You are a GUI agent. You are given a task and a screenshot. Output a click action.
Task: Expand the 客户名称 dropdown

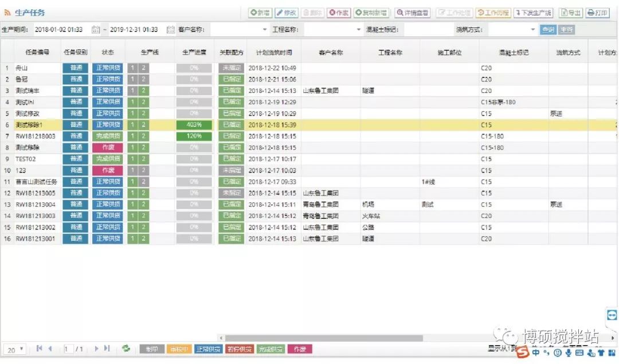click(265, 30)
